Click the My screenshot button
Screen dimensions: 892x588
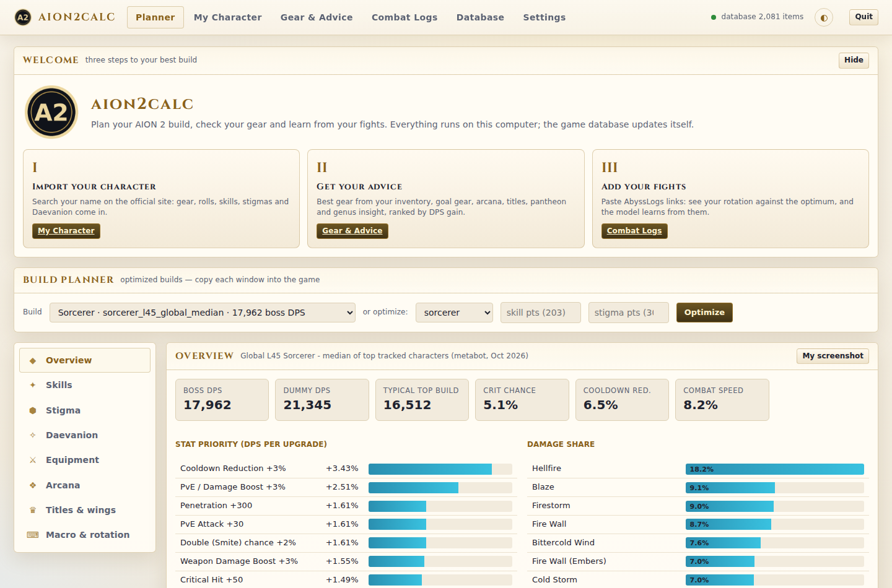(833, 356)
